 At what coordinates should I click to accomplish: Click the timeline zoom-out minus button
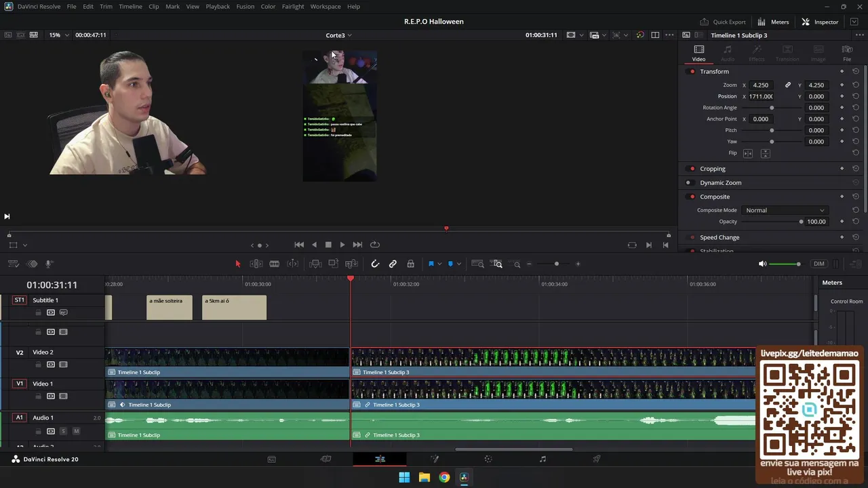pyautogui.click(x=529, y=264)
